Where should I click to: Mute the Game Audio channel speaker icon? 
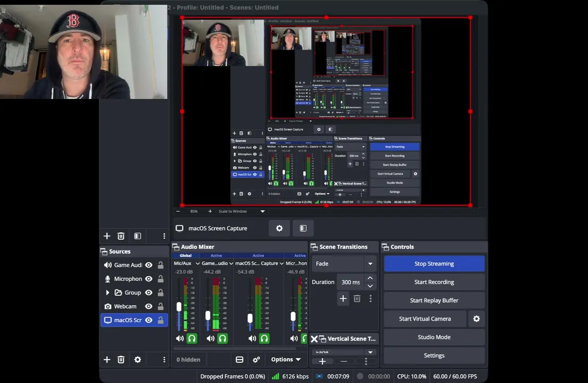(x=211, y=339)
